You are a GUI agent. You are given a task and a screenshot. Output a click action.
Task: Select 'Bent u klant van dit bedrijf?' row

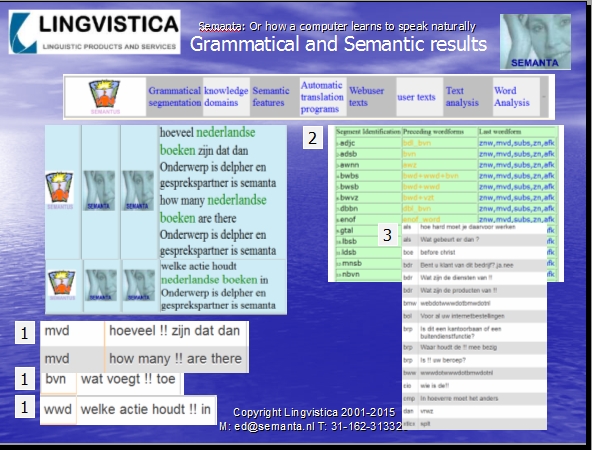coord(474,265)
